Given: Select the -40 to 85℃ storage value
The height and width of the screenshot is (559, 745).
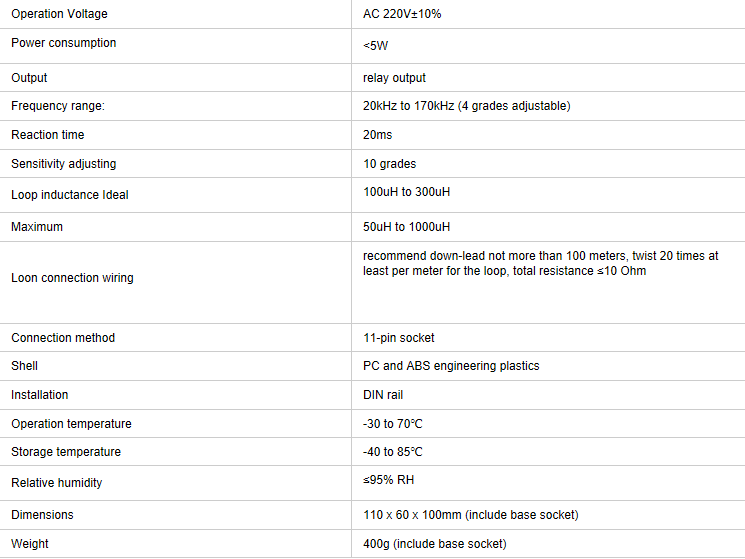Looking at the screenshot, I should click(x=393, y=452).
